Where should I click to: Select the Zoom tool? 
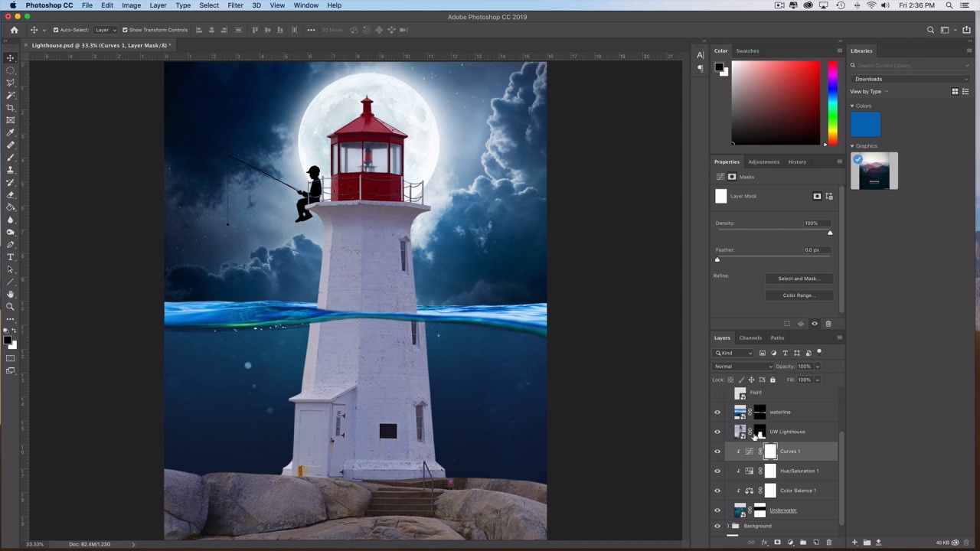click(11, 306)
